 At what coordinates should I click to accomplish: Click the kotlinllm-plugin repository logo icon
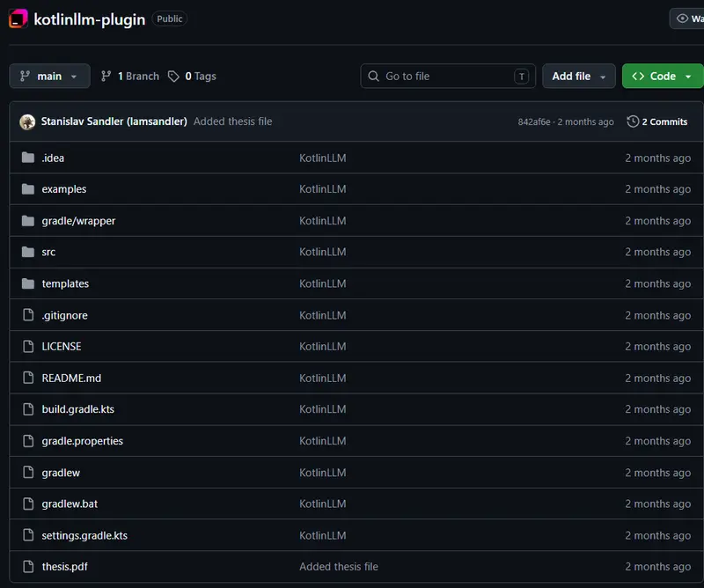18,18
